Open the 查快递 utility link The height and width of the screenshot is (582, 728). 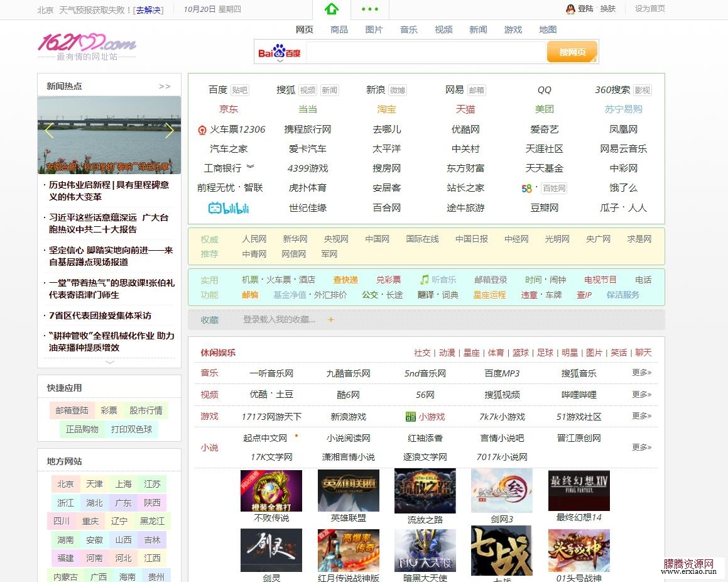(345, 280)
